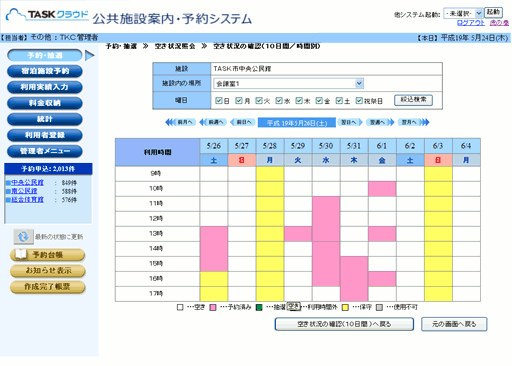
Task: Click the yellow 保守 legend swatch
Action: [x=345, y=307]
